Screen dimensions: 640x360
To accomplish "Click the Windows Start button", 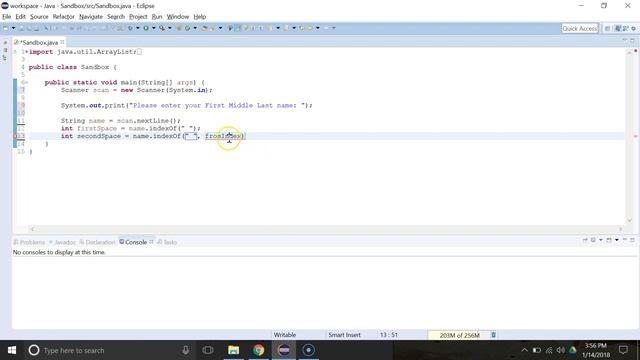I will point(12,350).
